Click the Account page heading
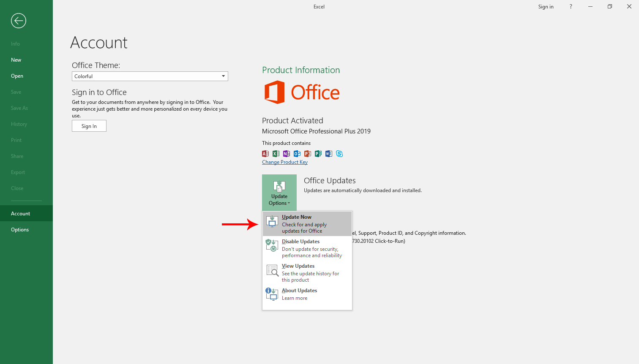Viewport: 639px width, 364px height. click(99, 43)
